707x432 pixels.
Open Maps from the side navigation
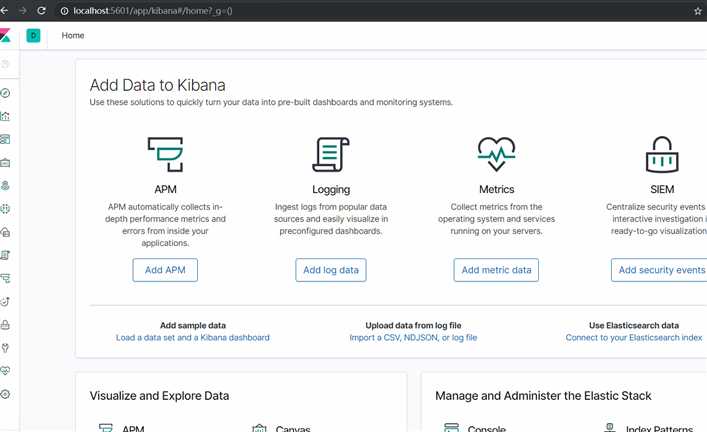pyautogui.click(x=5, y=186)
